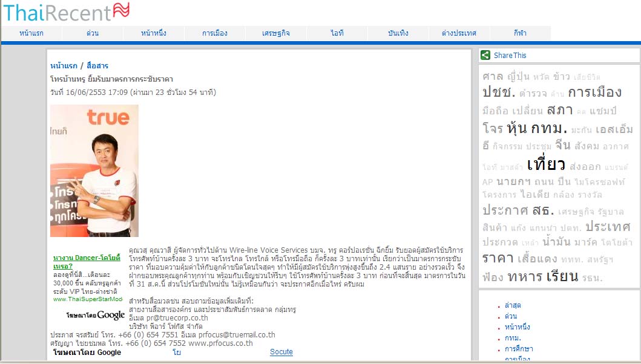This screenshot has width=641, height=364.
Task: Open การศึกษา in the sidebar category list
Action: 519,349
